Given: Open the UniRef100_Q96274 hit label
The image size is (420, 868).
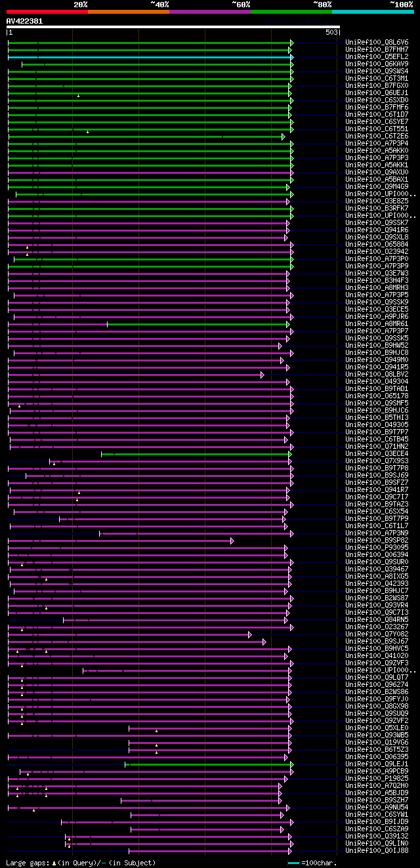Looking at the screenshot, I should (x=377, y=685).
